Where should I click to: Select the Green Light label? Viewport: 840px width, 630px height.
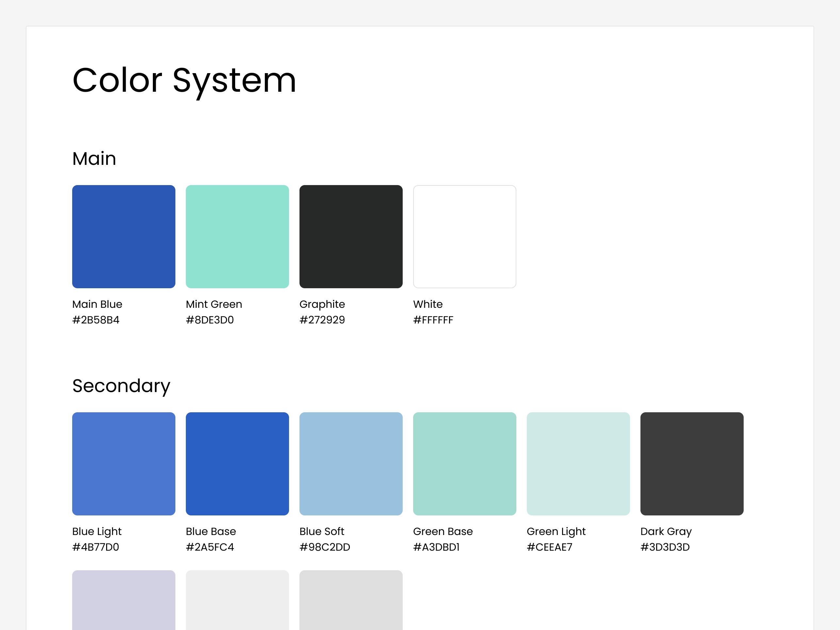[556, 532]
